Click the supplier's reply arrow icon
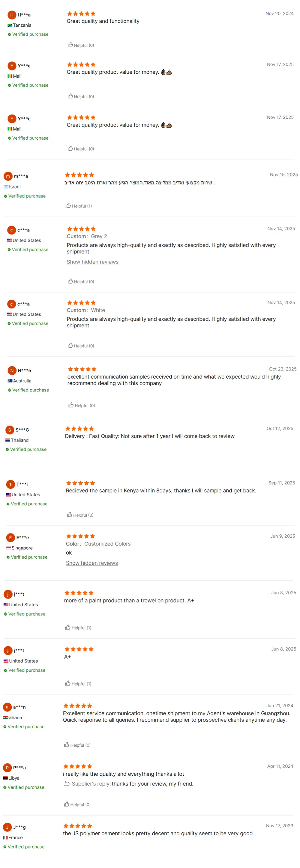This screenshot has height=868, width=300. click(x=67, y=783)
